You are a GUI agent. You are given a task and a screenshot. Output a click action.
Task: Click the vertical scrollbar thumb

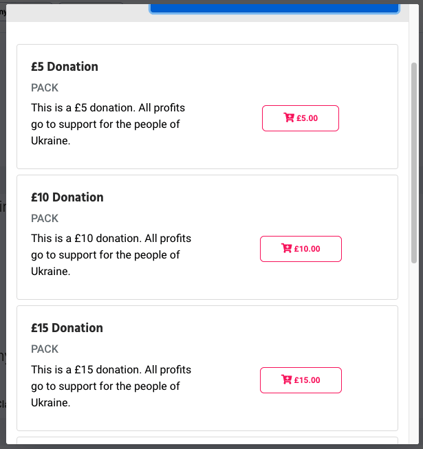tap(414, 163)
